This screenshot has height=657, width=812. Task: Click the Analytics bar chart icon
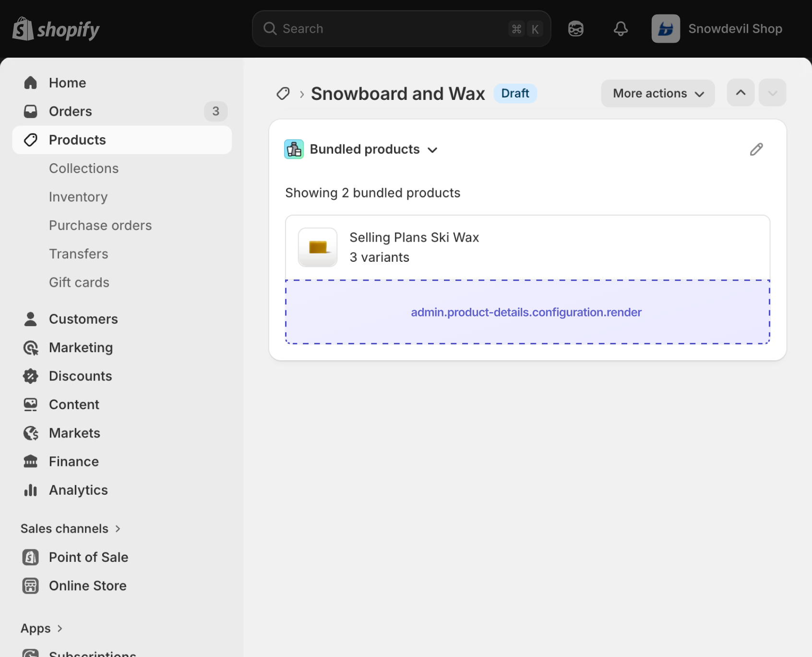click(x=31, y=490)
